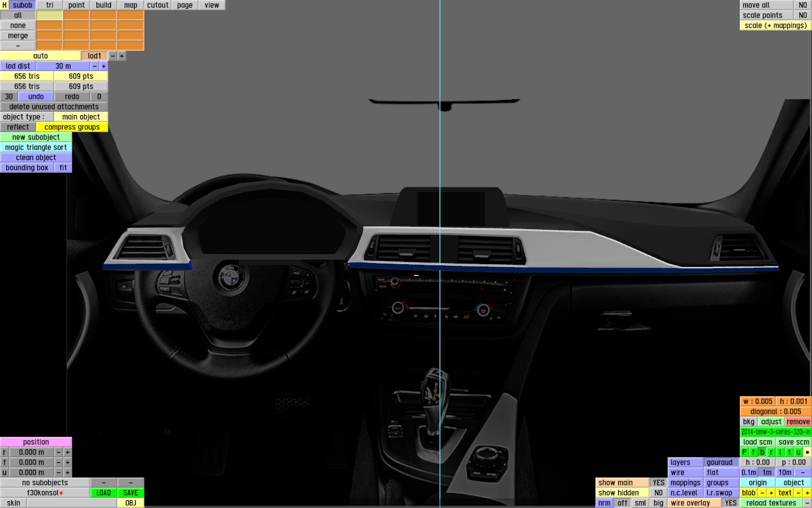The image size is (812, 508).
Task: Switch to the page tab
Action: coord(185,5)
